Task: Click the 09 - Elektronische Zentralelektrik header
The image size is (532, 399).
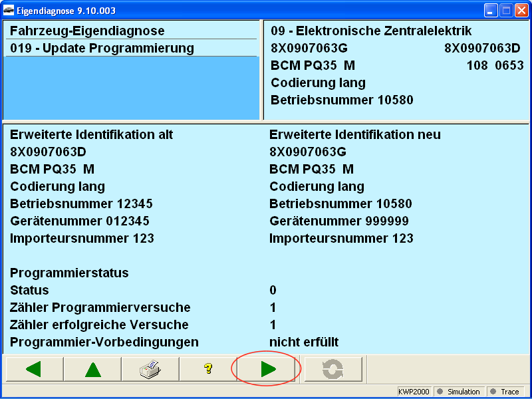Action: [371, 31]
